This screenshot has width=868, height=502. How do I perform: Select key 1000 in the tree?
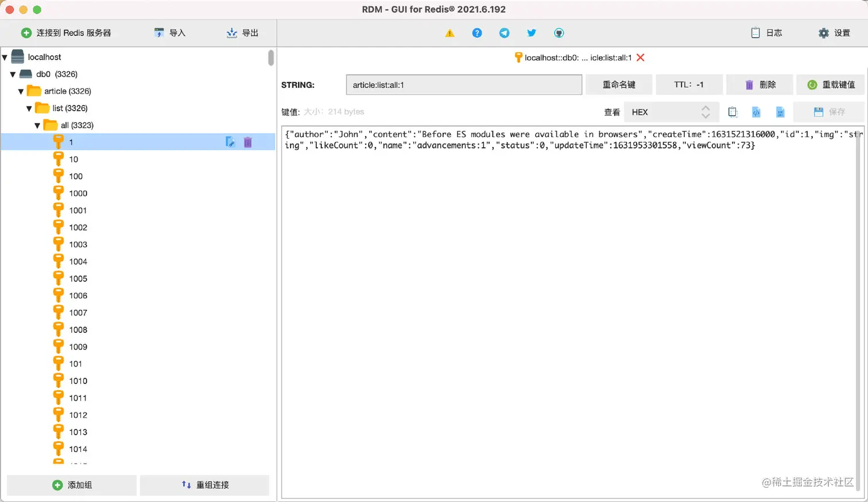138,193
